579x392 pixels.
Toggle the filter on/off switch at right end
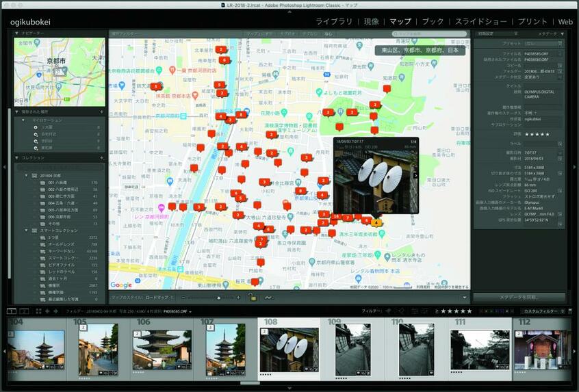click(x=570, y=311)
